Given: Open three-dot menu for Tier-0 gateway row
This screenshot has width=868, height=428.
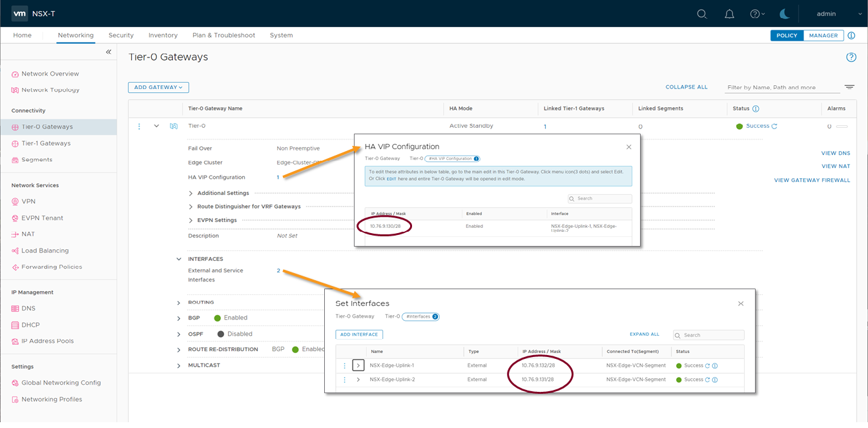Looking at the screenshot, I should coord(139,127).
